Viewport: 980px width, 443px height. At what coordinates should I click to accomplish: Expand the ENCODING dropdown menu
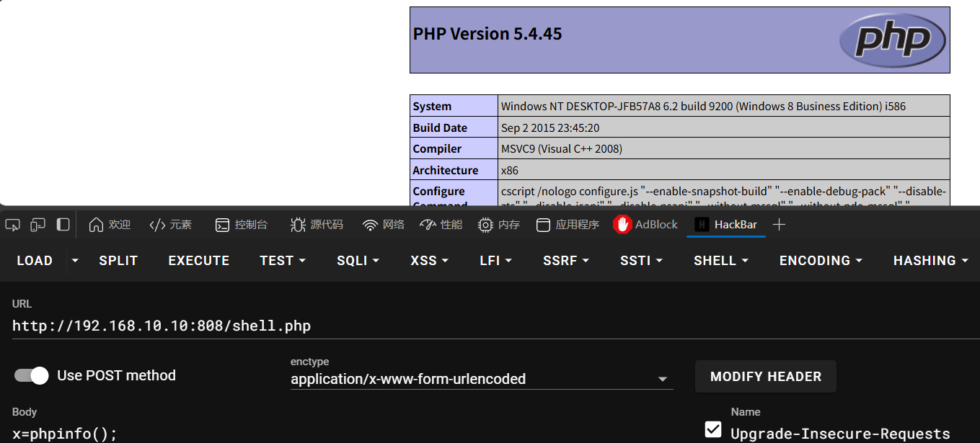pyautogui.click(x=821, y=261)
